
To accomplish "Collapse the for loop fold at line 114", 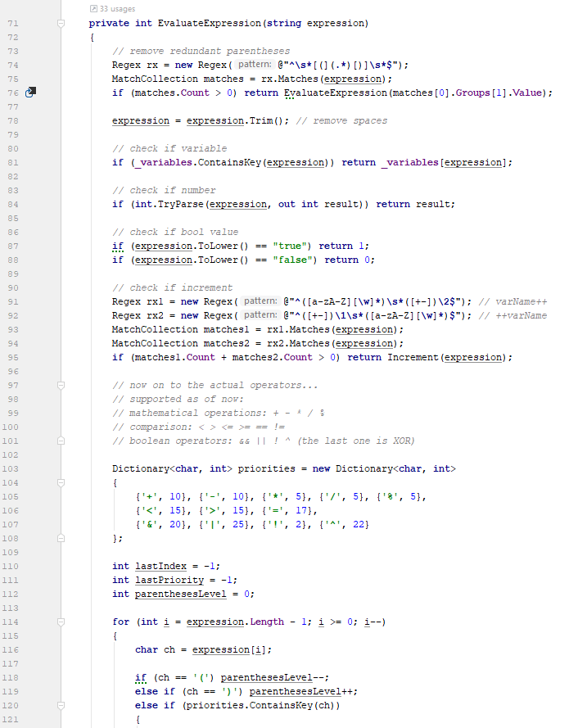I will (61, 622).
